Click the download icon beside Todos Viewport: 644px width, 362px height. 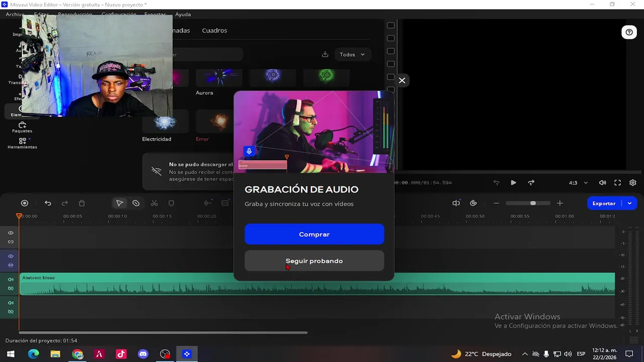(x=325, y=54)
